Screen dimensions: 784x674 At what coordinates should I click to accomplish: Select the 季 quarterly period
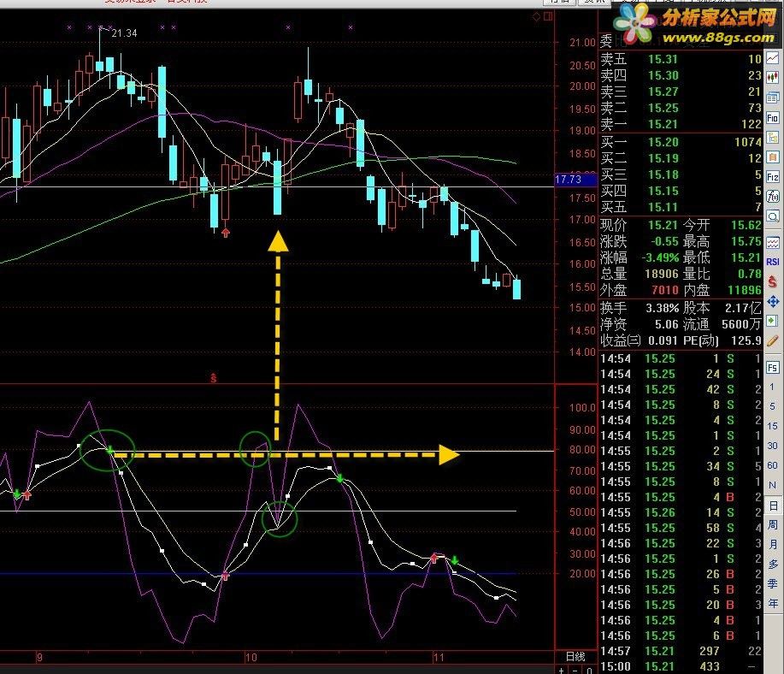pyautogui.click(x=773, y=583)
